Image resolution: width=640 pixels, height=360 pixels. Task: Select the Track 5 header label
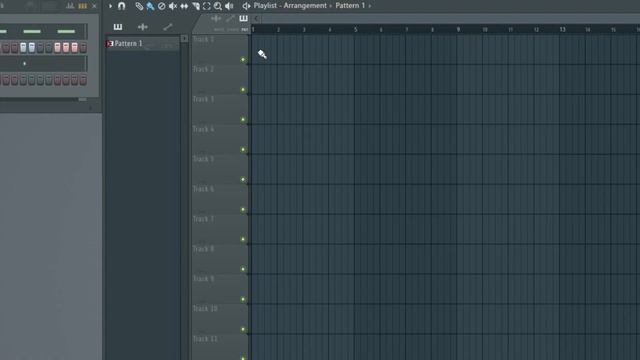203,159
